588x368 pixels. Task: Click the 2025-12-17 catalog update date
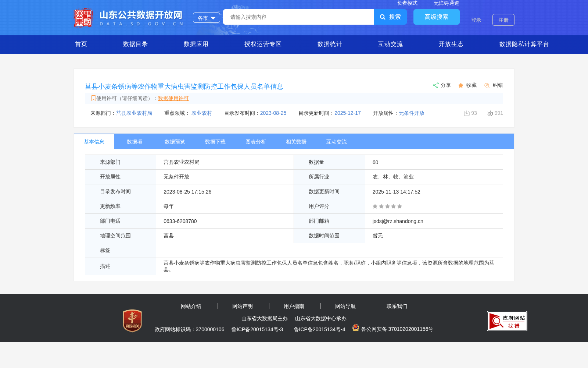[x=348, y=113]
